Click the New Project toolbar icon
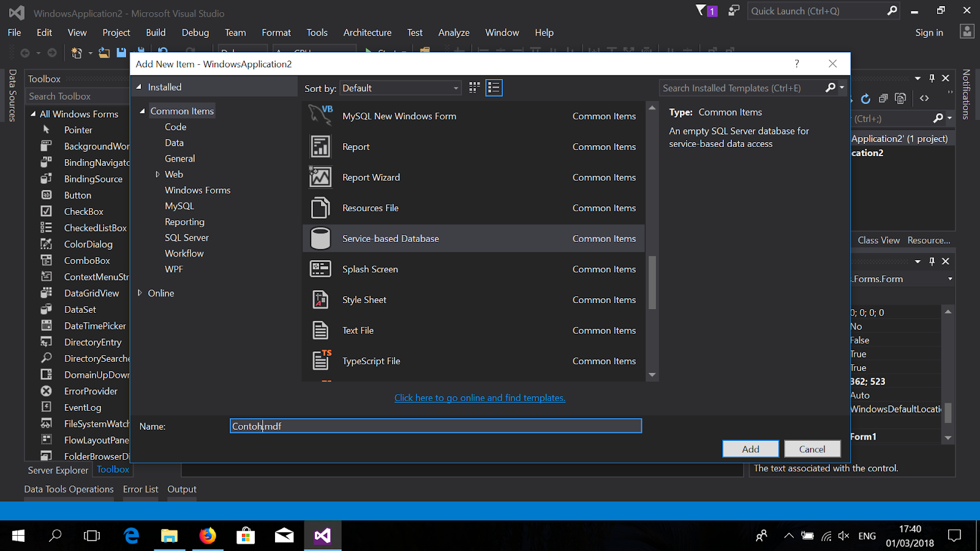The height and width of the screenshot is (551, 980). pos(77,53)
